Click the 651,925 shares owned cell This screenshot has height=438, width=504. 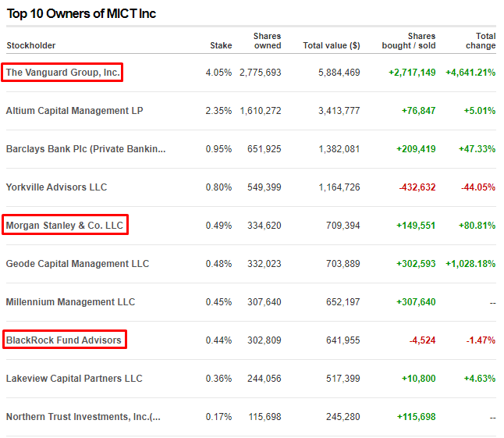click(264, 149)
